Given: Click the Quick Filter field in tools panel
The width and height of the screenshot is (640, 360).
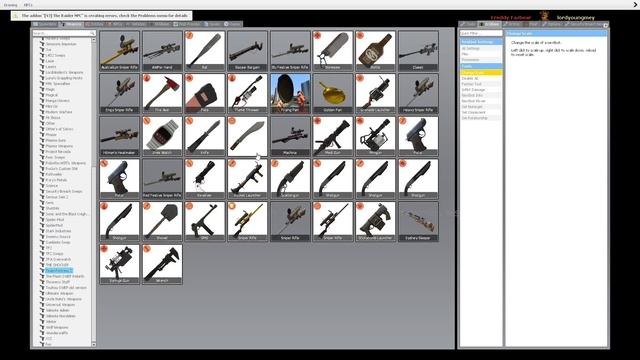Looking at the screenshot, I should 481,33.
